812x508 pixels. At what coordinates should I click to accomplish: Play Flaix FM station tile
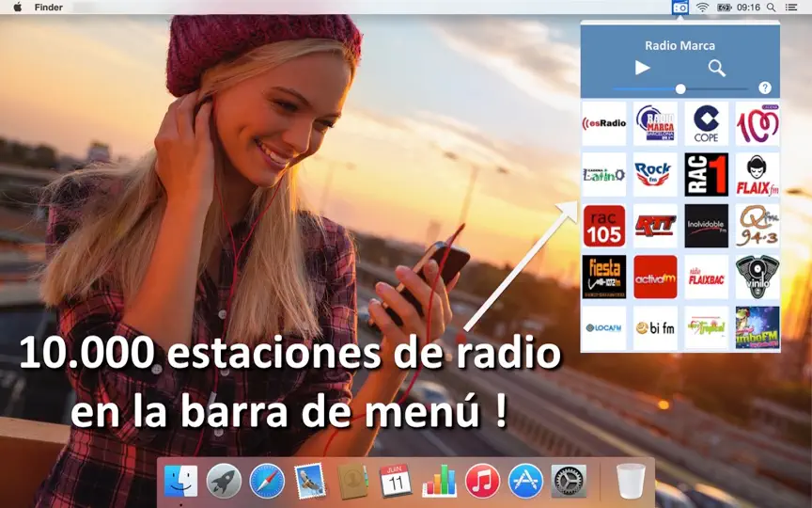757,175
